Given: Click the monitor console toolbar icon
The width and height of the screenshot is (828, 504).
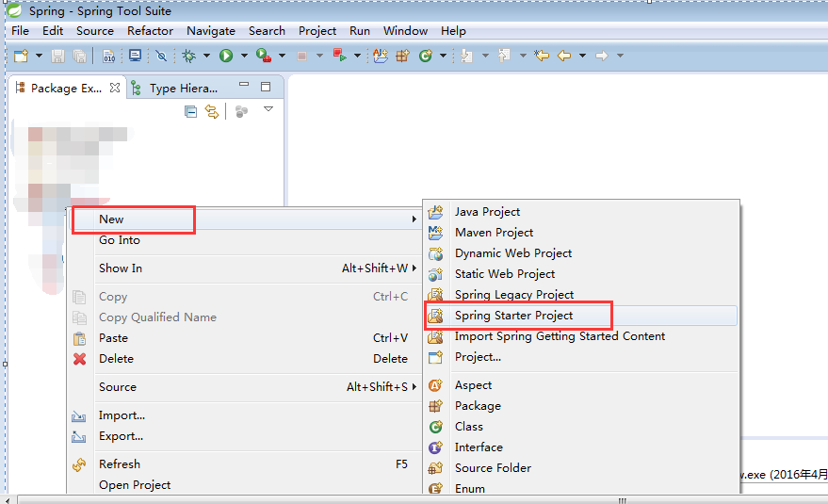Looking at the screenshot, I should click(x=136, y=55).
